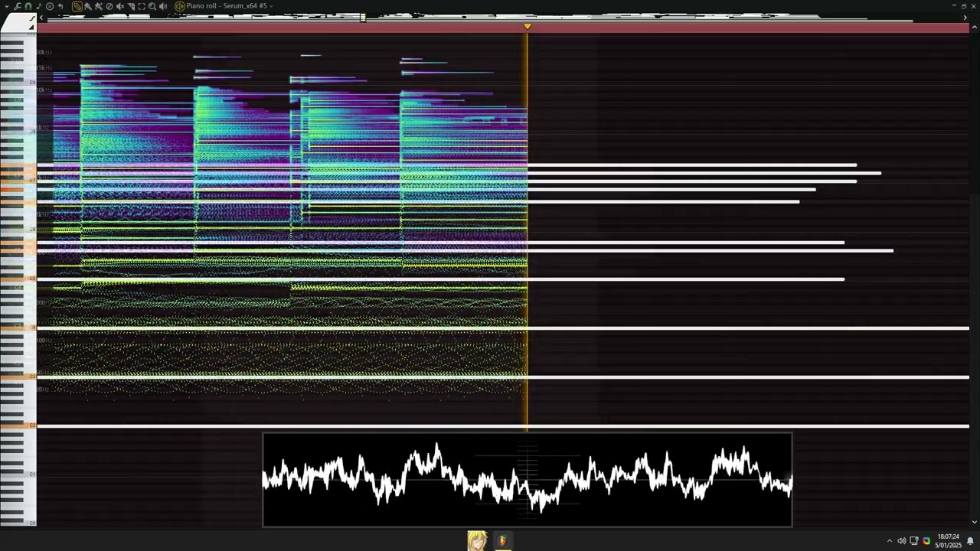The height and width of the screenshot is (551, 980).
Task: Select the Mute tool
Action: coord(120,6)
